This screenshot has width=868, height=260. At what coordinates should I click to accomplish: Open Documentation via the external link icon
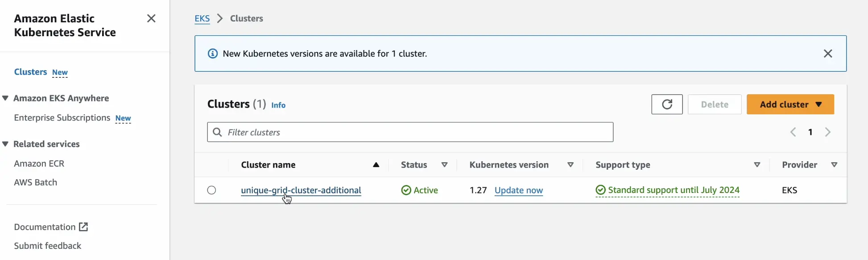pyautogui.click(x=83, y=227)
